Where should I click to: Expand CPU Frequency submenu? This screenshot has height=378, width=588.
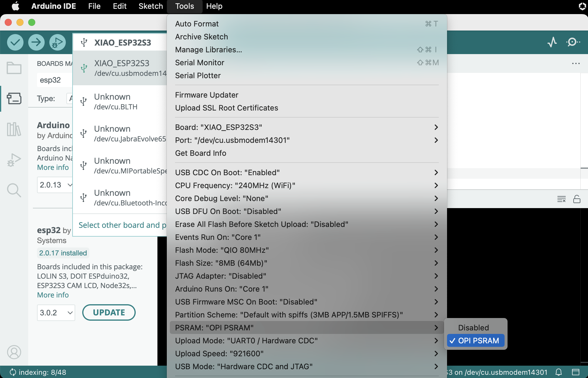[x=307, y=185]
